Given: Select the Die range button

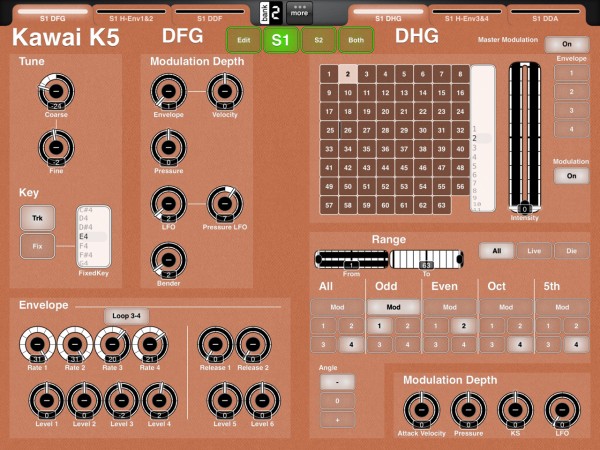Looking at the screenshot, I should [x=571, y=251].
